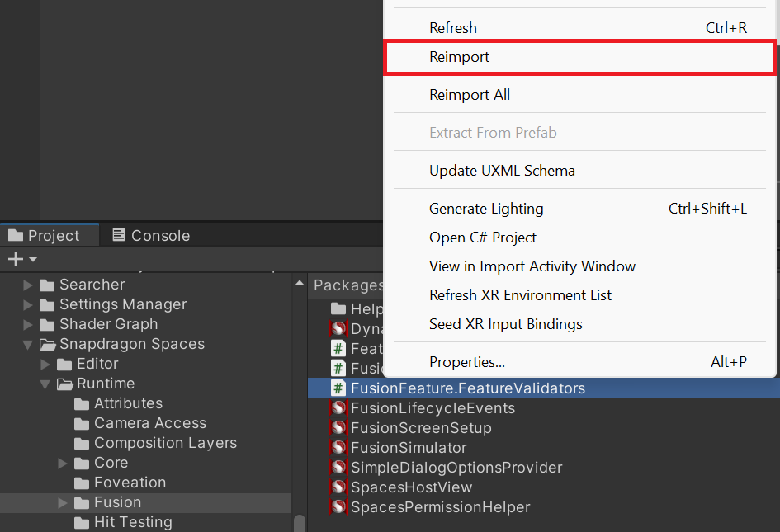
Task: Click the Console tab list icon
Action: (118, 235)
